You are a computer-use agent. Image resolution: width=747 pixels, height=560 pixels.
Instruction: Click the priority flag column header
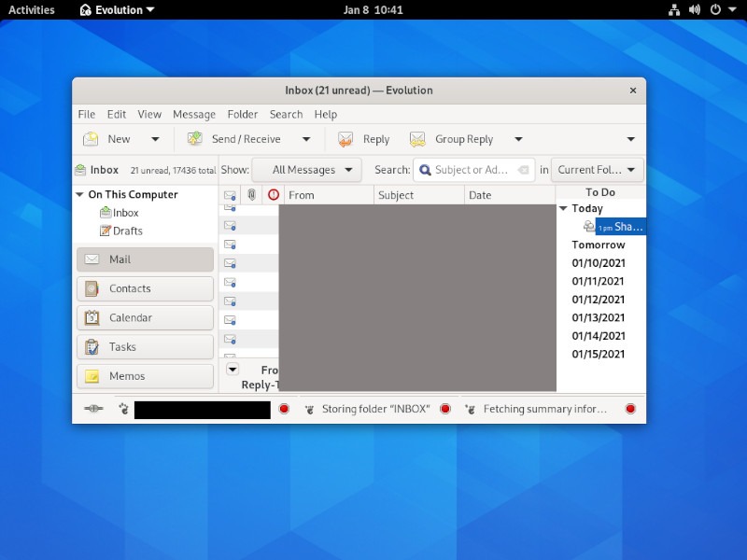[272, 194]
